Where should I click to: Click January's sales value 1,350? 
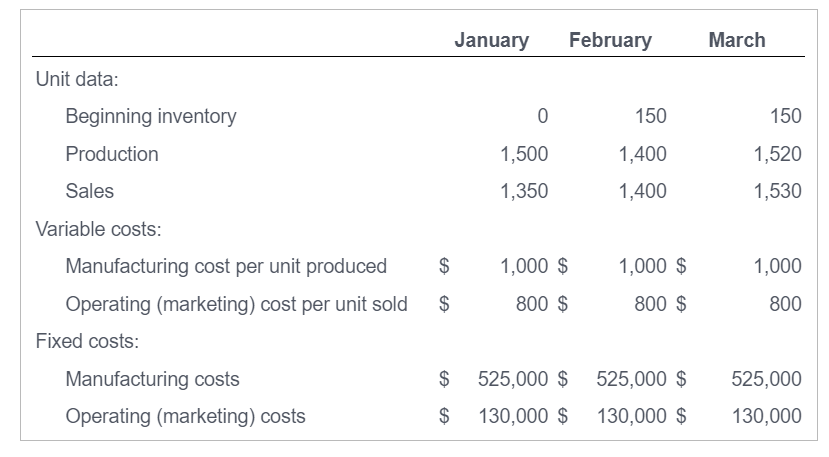[x=524, y=191]
